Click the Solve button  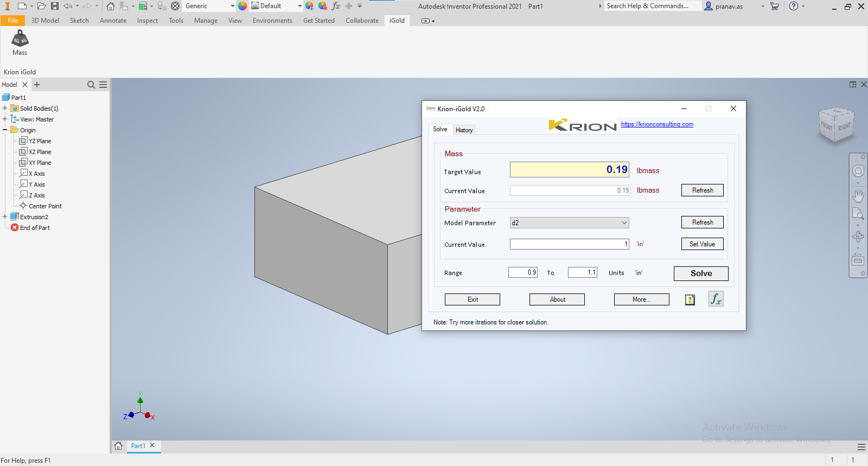pyautogui.click(x=701, y=273)
